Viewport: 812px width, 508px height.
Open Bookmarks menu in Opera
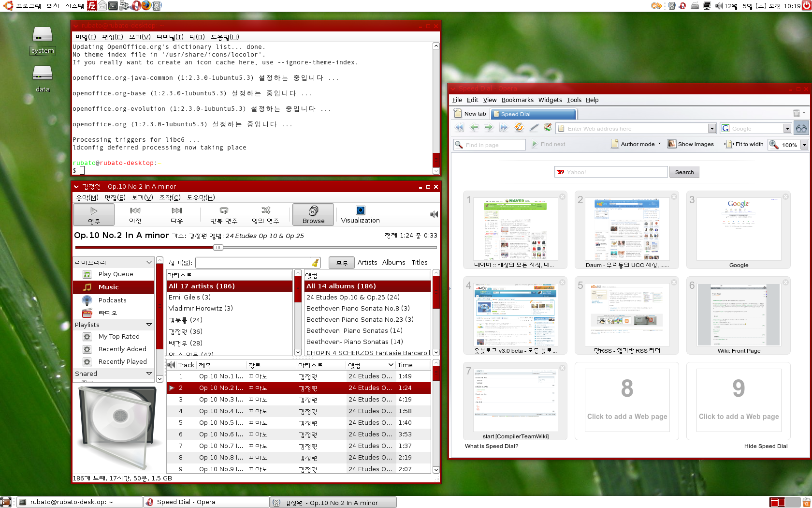(x=517, y=100)
